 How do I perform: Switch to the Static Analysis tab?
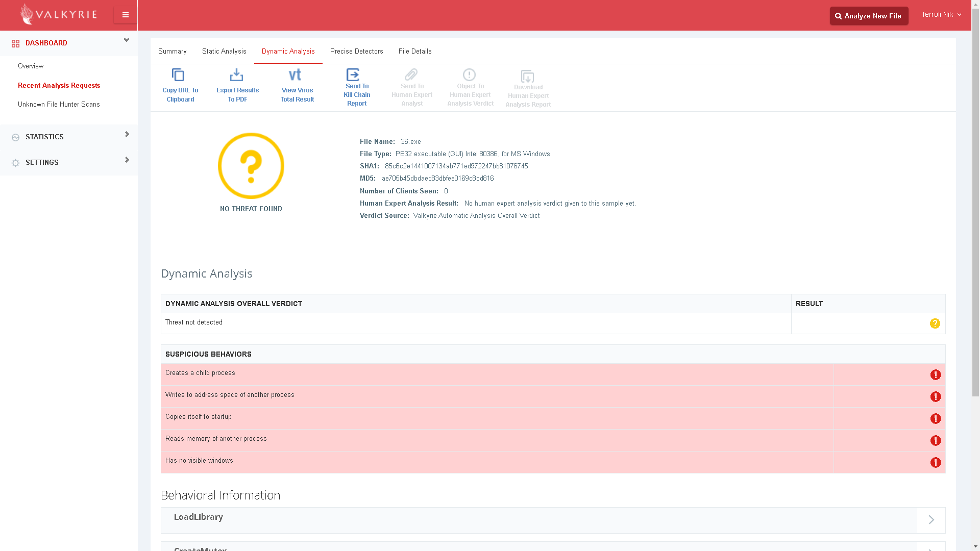[x=224, y=51]
